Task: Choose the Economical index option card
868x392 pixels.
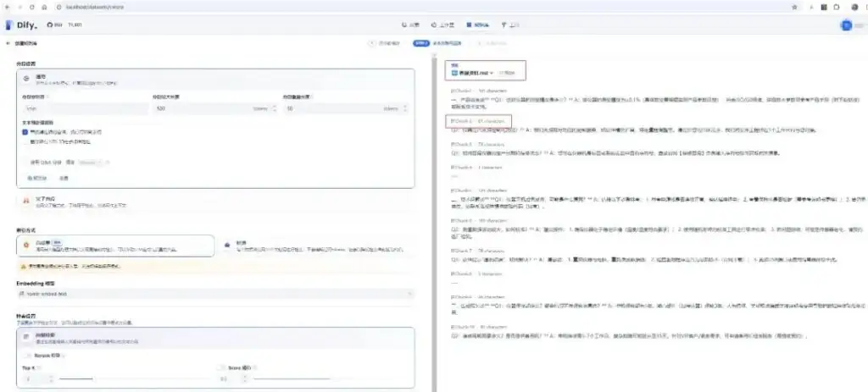Action: pos(316,246)
